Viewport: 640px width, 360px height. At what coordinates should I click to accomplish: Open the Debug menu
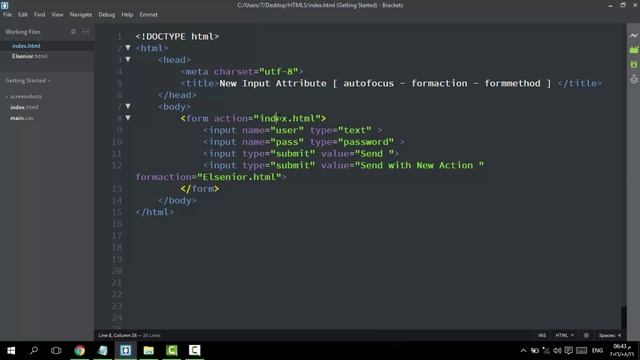pos(107,14)
